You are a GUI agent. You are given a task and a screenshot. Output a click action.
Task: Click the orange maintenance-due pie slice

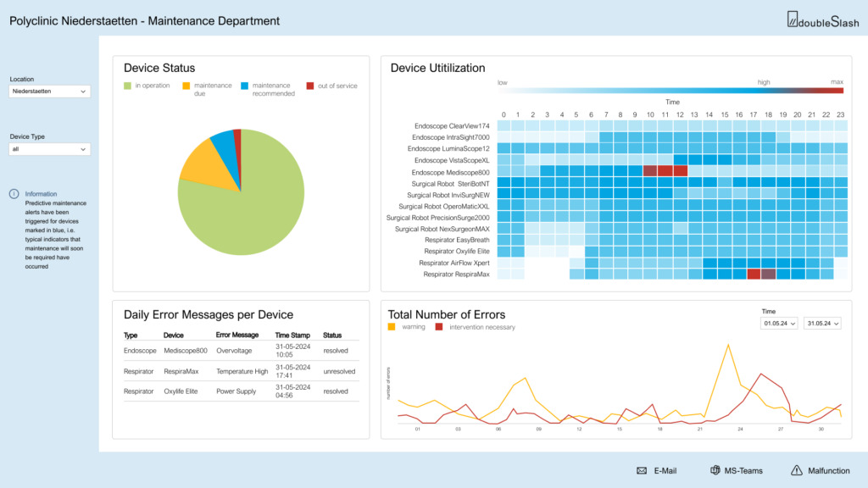(209, 164)
